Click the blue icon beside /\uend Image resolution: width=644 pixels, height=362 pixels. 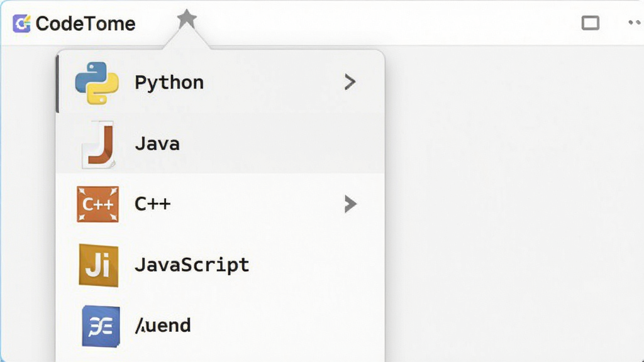pos(101,326)
